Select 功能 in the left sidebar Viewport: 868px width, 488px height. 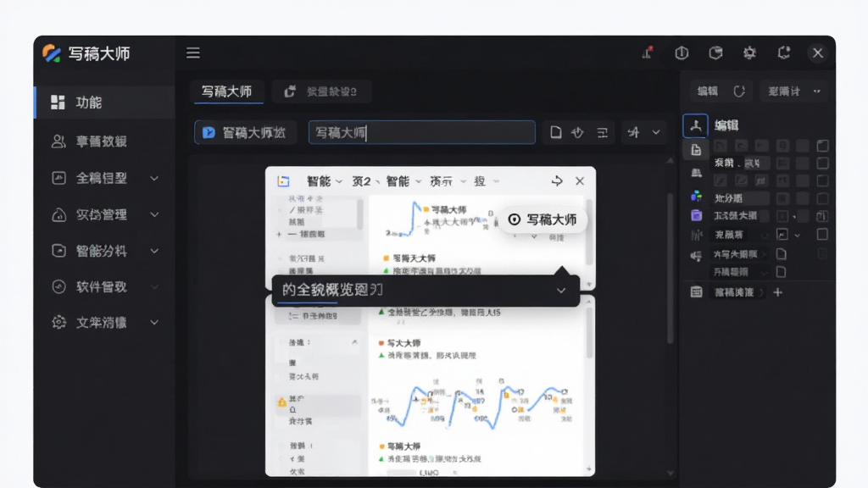[104, 103]
